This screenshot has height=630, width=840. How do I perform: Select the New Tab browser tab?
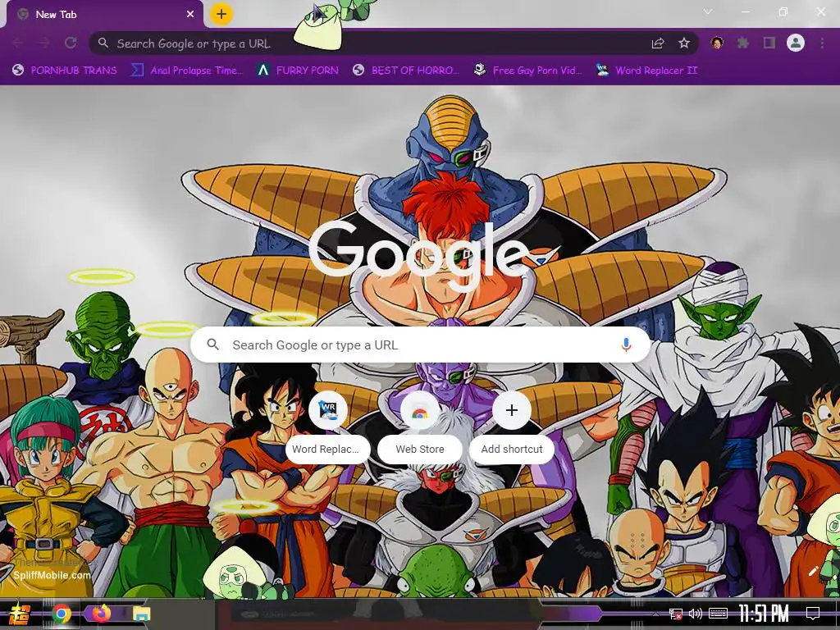click(104, 15)
